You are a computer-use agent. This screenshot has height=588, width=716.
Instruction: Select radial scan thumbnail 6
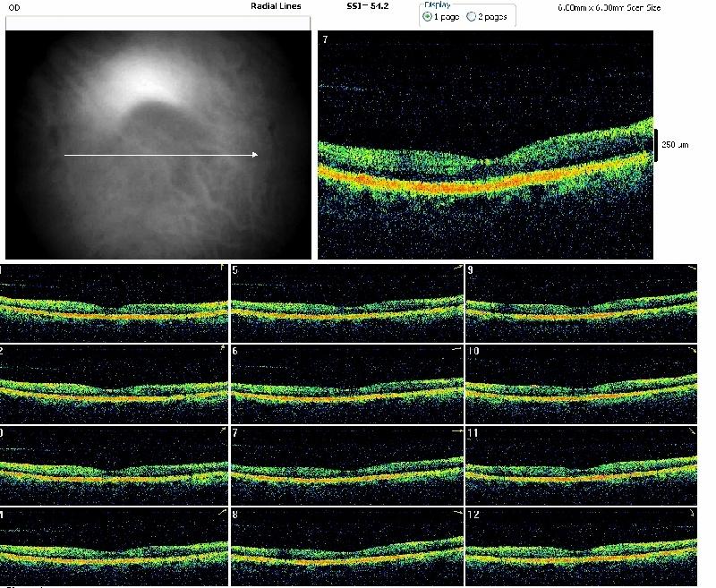click(346, 385)
